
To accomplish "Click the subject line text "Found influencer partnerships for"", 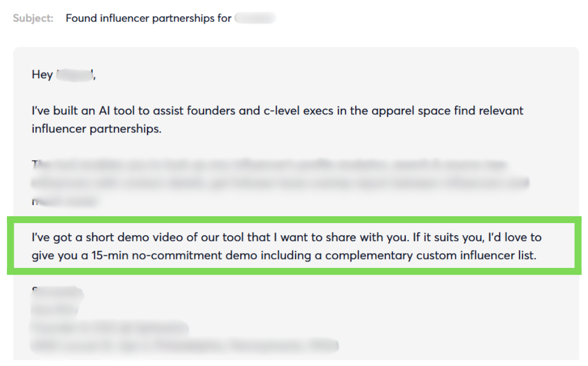I will tap(149, 18).
